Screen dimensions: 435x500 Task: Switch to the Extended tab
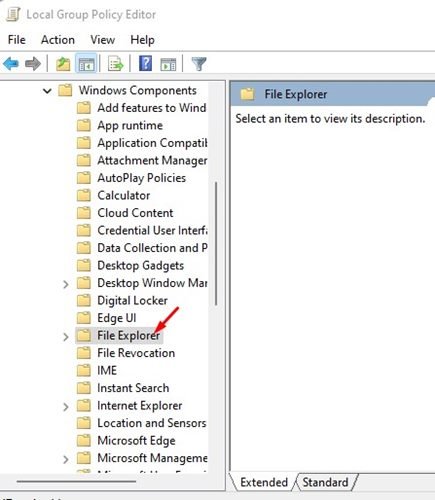(264, 482)
